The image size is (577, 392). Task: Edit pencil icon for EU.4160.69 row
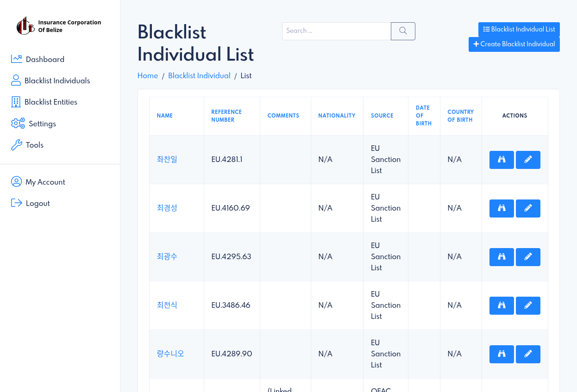528,208
